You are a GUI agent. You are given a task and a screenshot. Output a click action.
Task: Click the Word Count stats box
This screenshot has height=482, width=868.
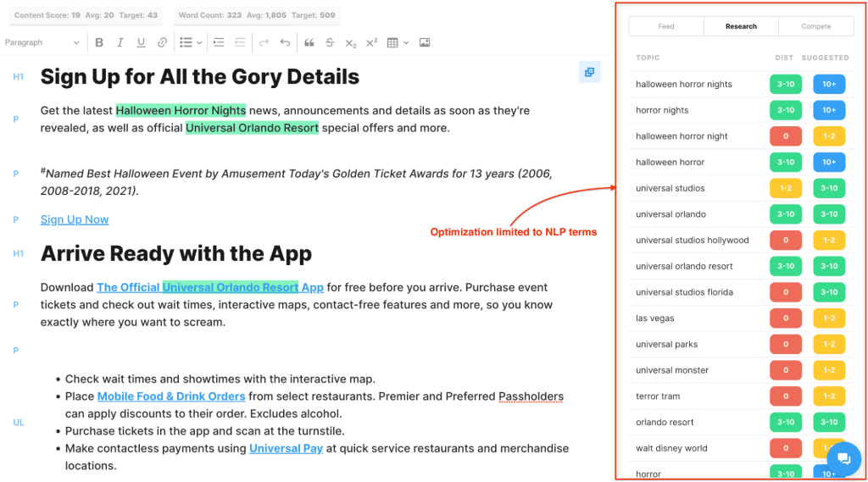point(257,15)
